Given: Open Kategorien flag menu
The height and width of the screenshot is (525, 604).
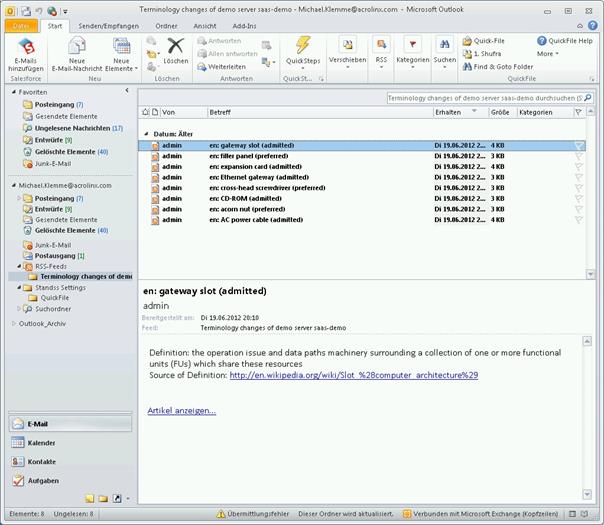Looking at the screenshot, I should tap(413, 53).
